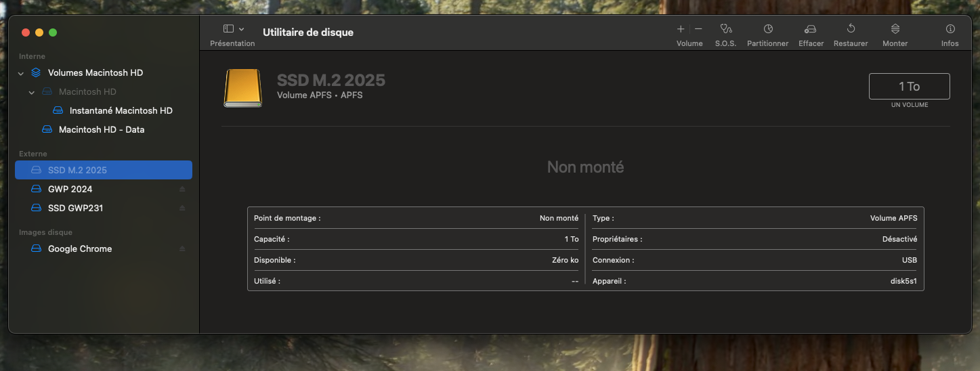Image resolution: width=980 pixels, height=371 pixels.
Task: Click the orange SSD drive icon
Action: (242, 88)
